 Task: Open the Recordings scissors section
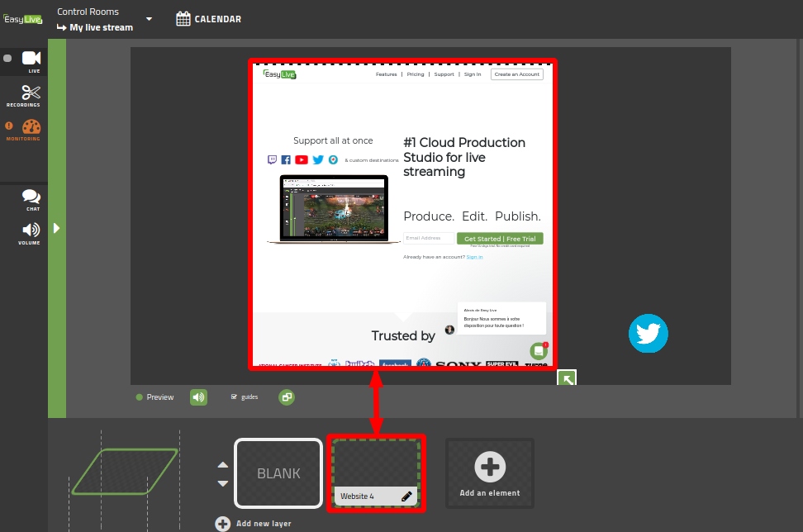[x=24, y=96]
